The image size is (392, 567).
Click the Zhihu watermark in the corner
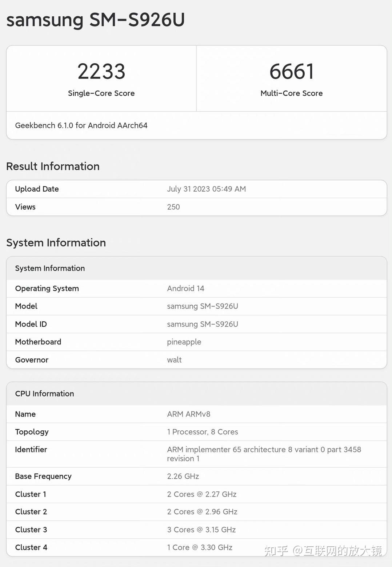323,551
